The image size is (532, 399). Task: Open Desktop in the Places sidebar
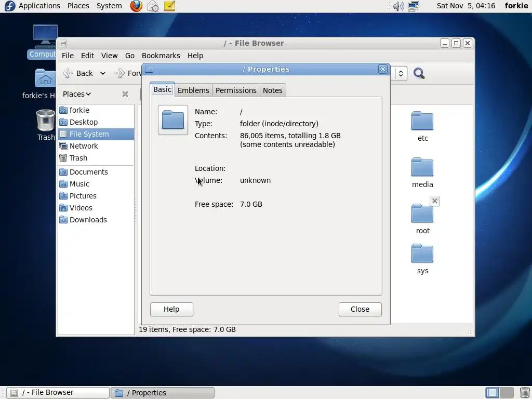[x=96, y=122]
